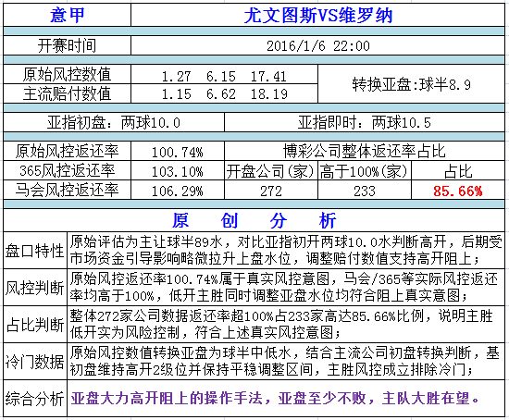
Task: Select the 103.10% 365 return rate cell
Action: pyautogui.click(x=178, y=170)
